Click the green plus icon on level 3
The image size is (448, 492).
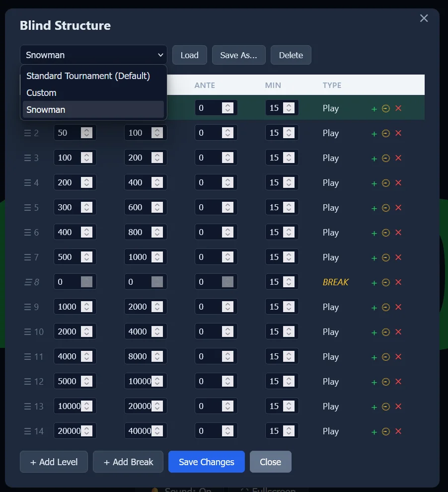[x=374, y=159]
